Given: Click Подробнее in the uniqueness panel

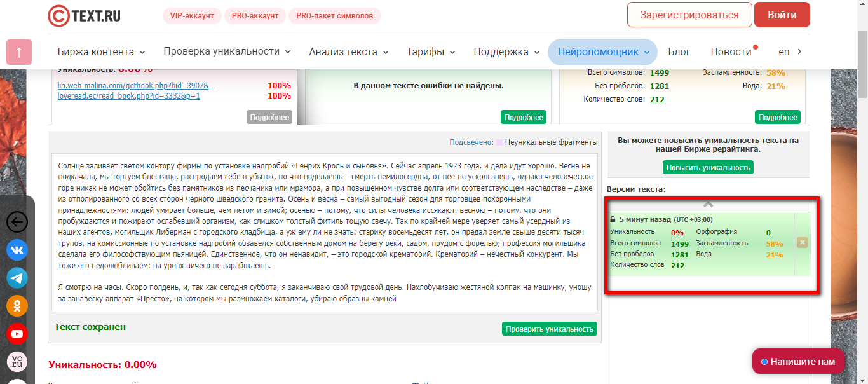Looking at the screenshot, I should [269, 117].
